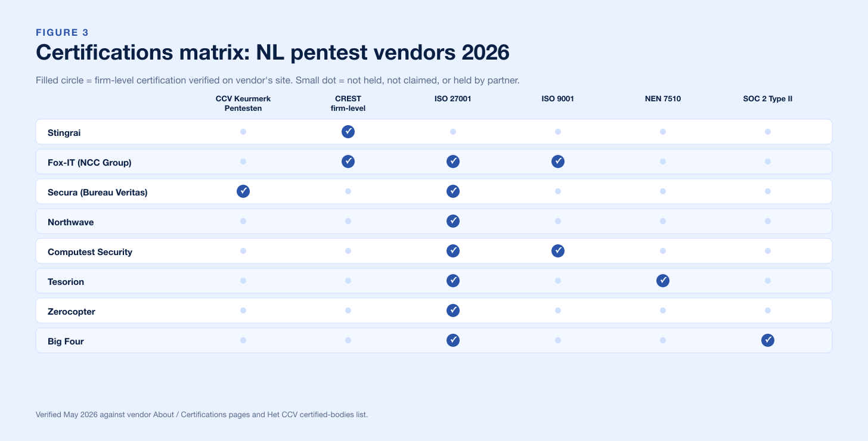
Task: Click the filled circle legend description
Action: 278,80
